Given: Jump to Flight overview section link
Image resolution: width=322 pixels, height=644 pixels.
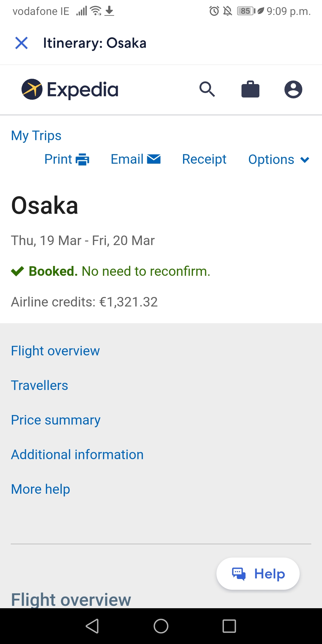Looking at the screenshot, I should pyautogui.click(x=55, y=351).
